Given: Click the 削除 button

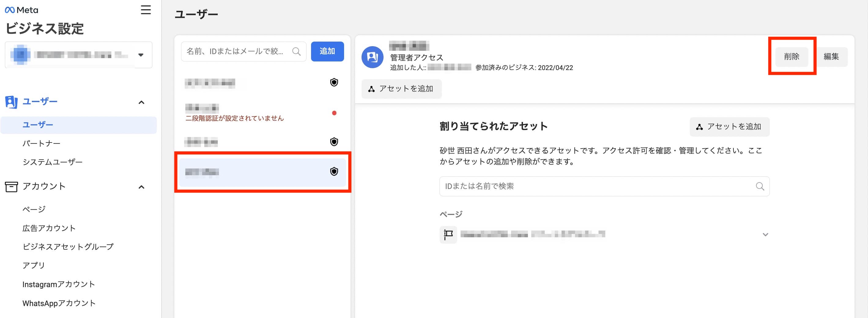Looking at the screenshot, I should [x=792, y=57].
